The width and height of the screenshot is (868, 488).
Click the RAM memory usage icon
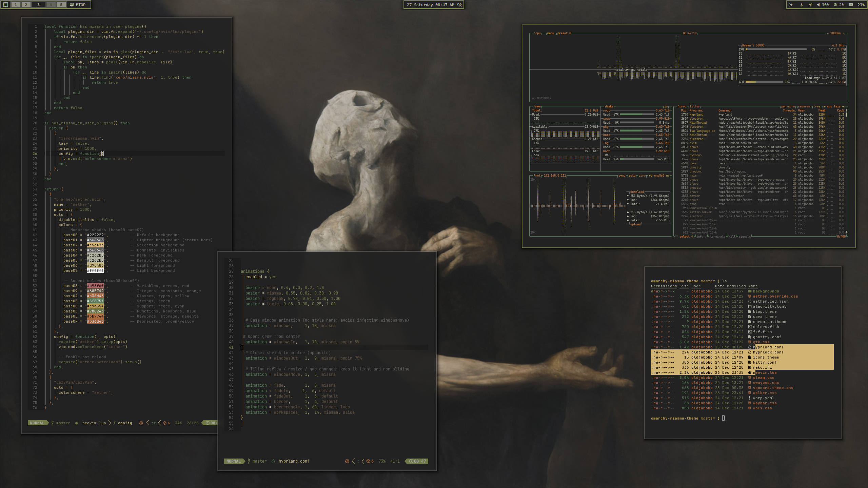pos(851,5)
